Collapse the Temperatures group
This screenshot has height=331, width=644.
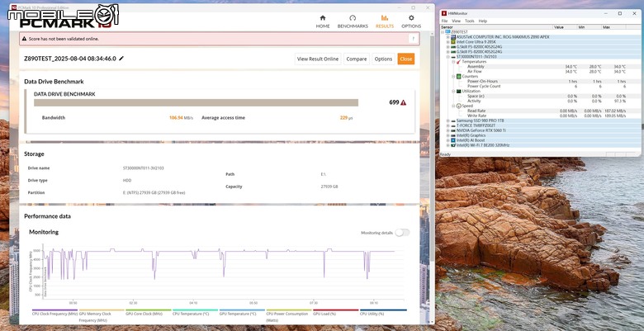tap(453, 61)
